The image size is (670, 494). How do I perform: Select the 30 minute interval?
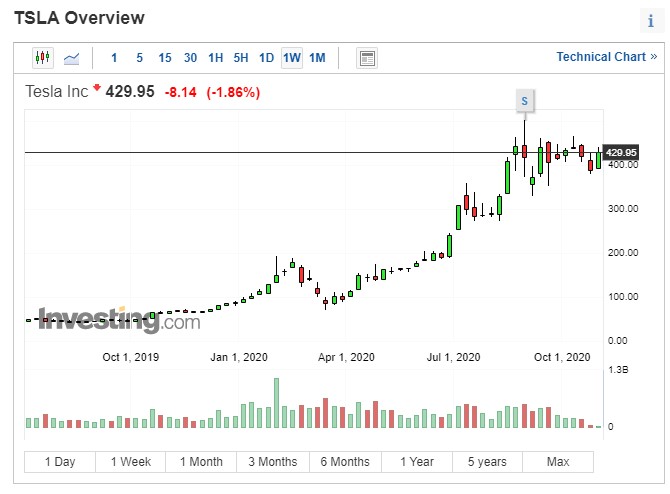click(190, 58)
